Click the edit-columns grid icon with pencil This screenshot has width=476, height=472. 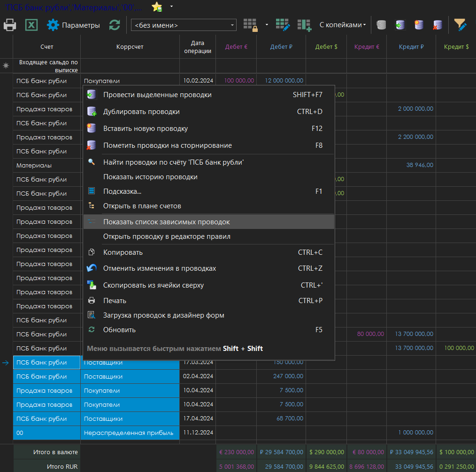(x=282, y=25)
